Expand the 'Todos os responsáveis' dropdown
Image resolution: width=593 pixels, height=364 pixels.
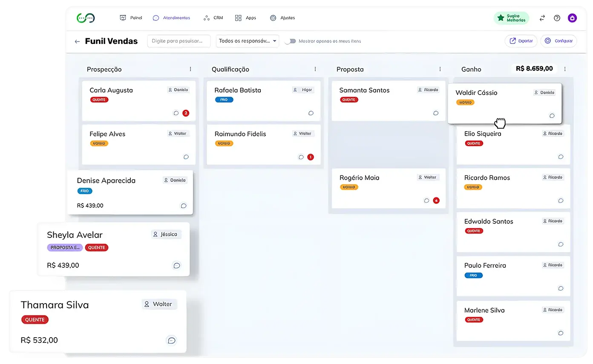click(x=248, y=41)
